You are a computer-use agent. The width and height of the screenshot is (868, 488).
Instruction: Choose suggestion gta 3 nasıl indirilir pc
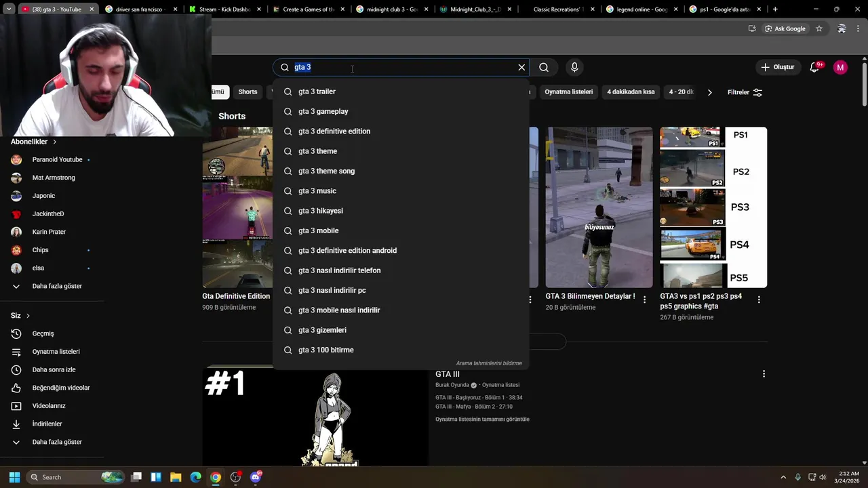coord(401,290)
